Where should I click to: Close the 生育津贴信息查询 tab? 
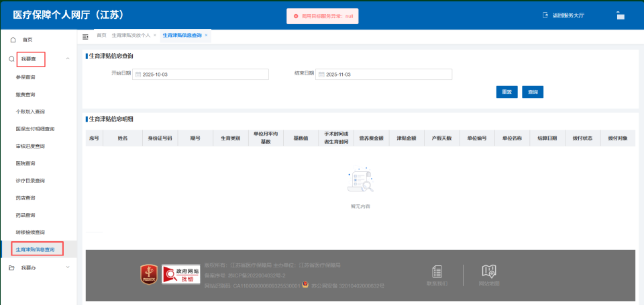206,36
